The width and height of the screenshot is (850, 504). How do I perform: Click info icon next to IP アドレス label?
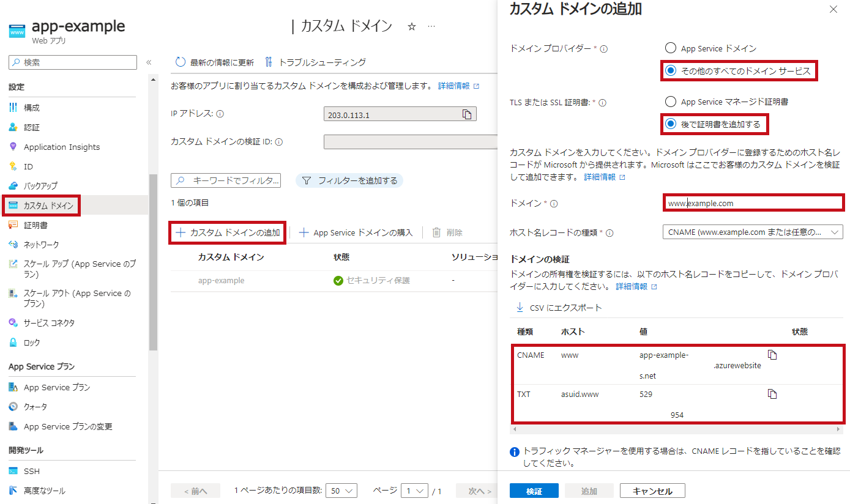(220, 114)
